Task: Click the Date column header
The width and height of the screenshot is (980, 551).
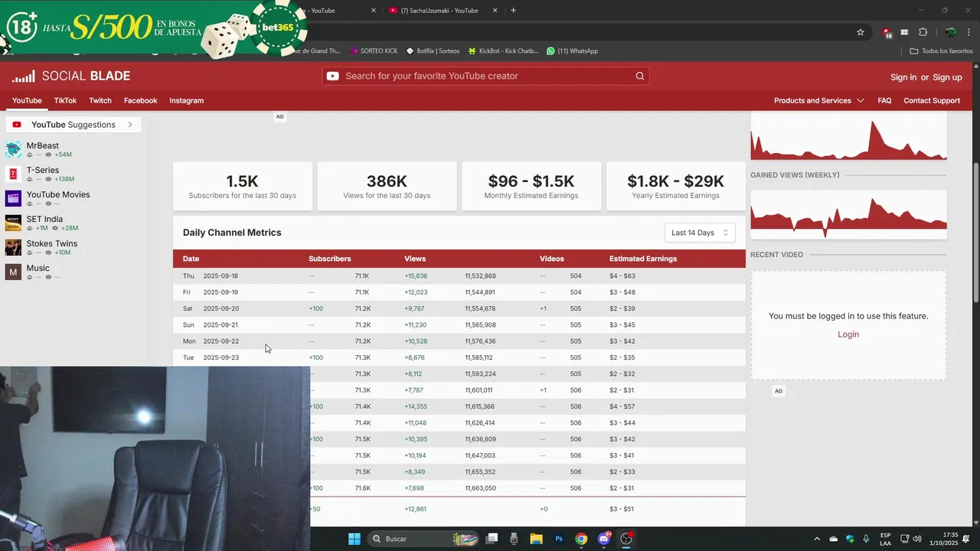Action: pyautogui.click(x=191, y=259)
